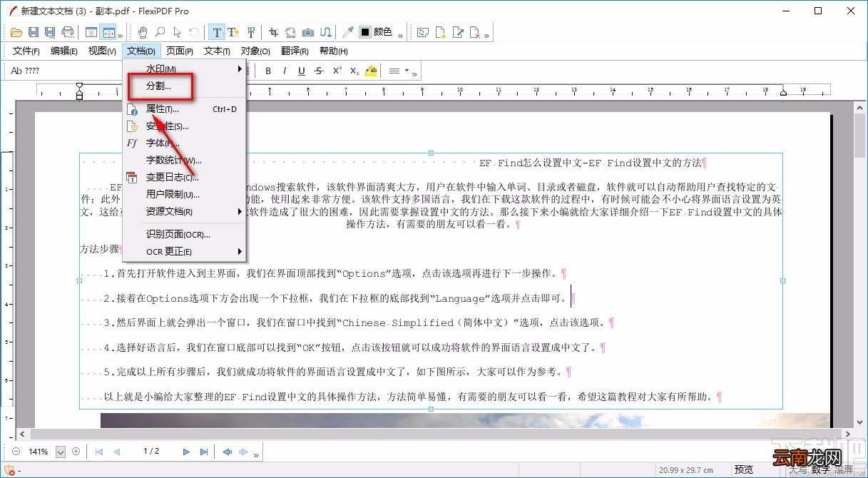Screen dimensions: 868x478
Task: Select the Eyedropper color picker tool
Action: pos(347,32)
